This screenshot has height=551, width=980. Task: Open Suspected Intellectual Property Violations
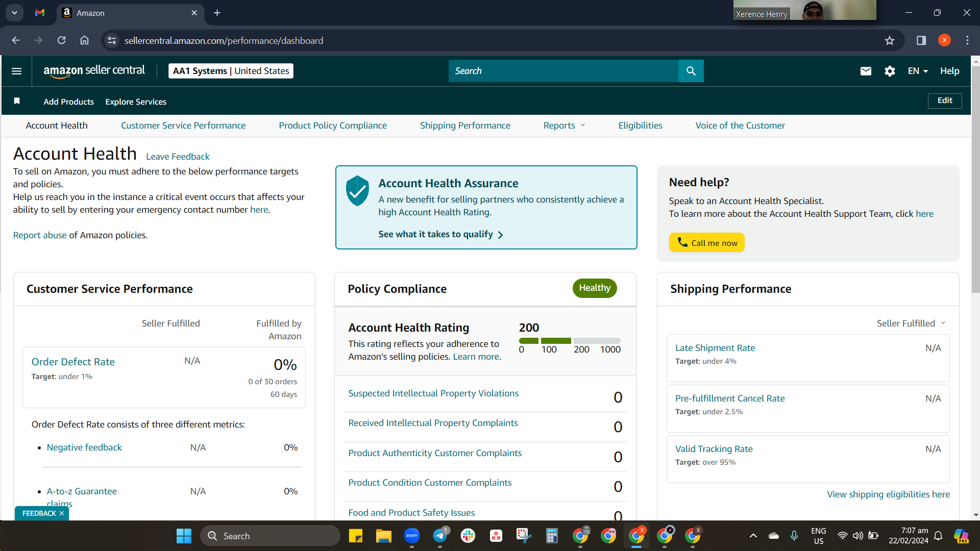tap(433, 393)
